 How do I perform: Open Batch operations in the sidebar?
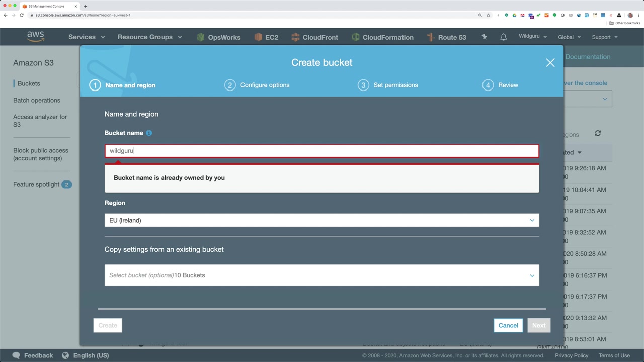pos(37,100)
